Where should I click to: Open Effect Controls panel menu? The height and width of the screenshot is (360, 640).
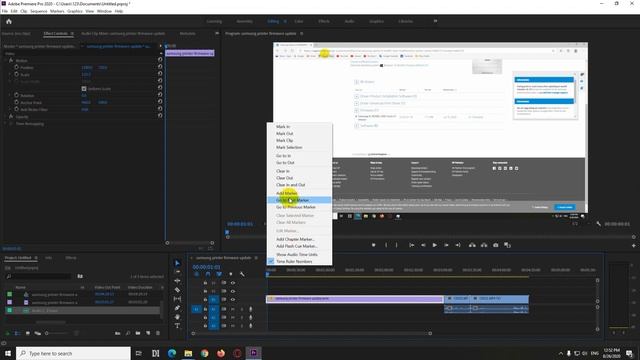(72, 33)
